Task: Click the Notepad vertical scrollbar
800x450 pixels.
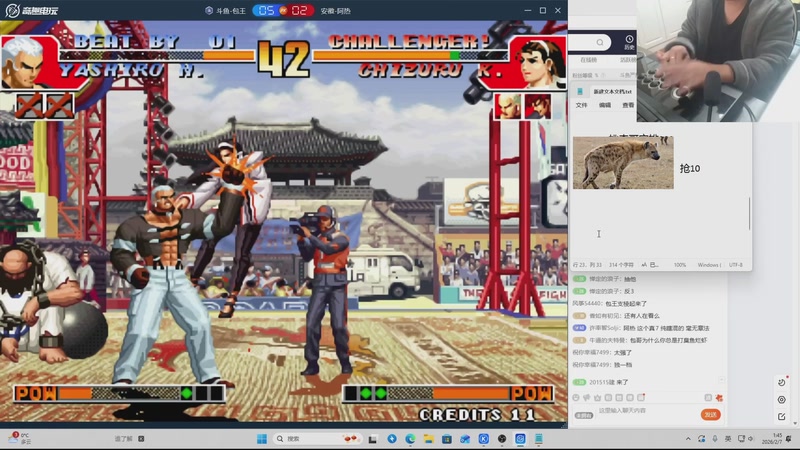Action: tap(749, 213)
